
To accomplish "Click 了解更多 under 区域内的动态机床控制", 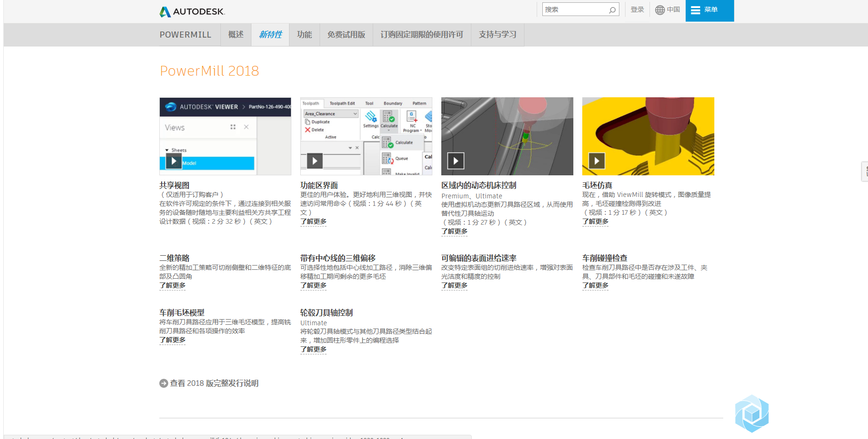I will [454, 231].
